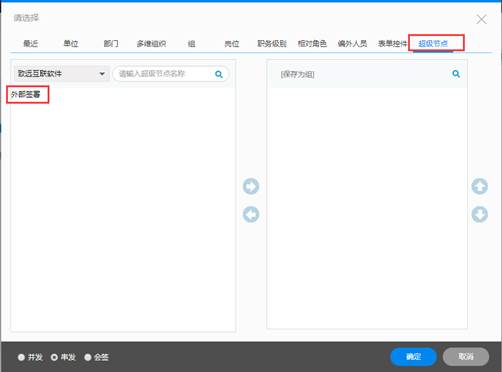
Task: Close the selection dialog with X
Action: [x=481, y=19]
